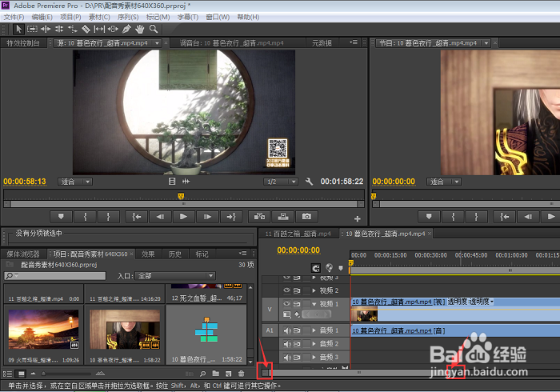Screen dimensions: 560x392
Task: Click the trash Clear icon in project panel
Action: (242, 374)
